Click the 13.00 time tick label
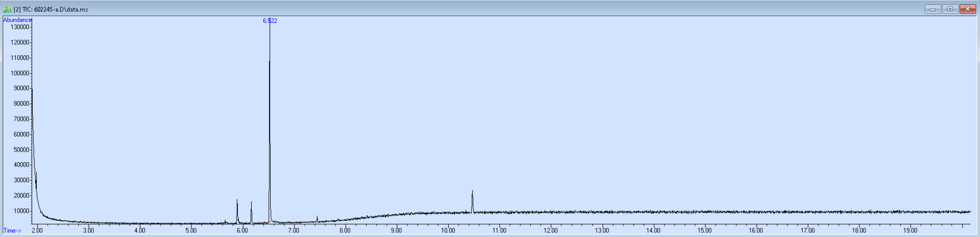980x237 pixels. tap(602, 230)
